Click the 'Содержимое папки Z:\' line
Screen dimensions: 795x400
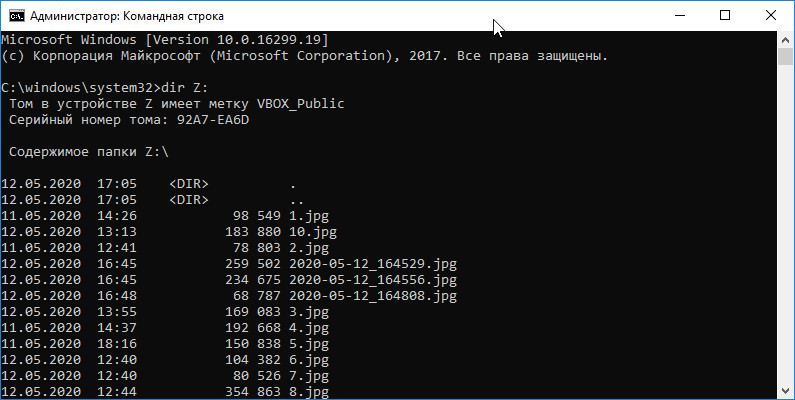[89, 152]
